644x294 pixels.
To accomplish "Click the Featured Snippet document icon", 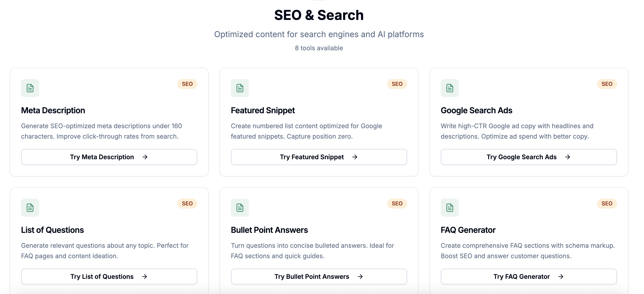I will point(240,88).
